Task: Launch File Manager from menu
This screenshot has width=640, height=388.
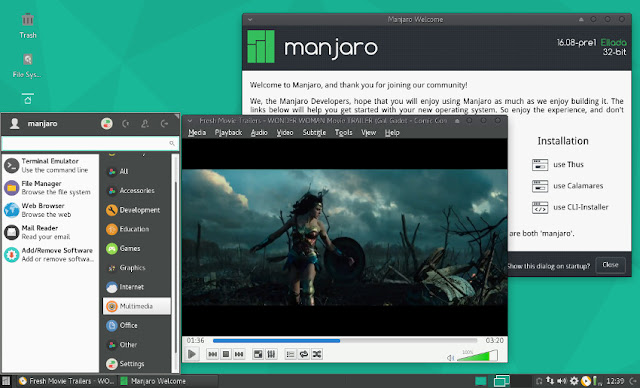Action: tap(50, 188)
